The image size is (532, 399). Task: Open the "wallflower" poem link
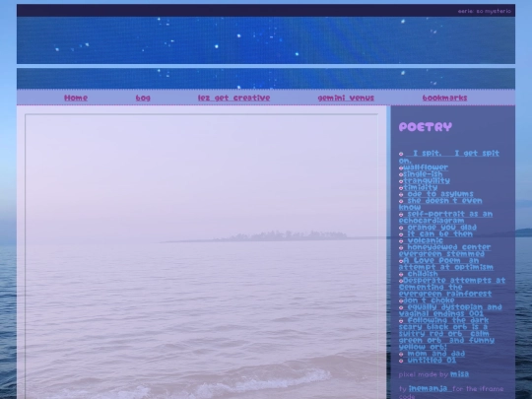426,166
